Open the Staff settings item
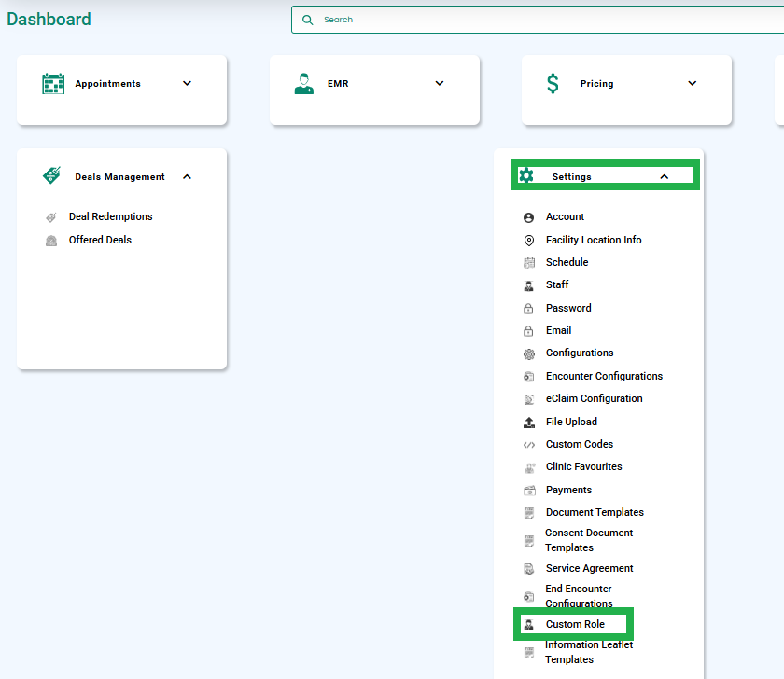Screen dimensions: 784x679 pos(556,284)
